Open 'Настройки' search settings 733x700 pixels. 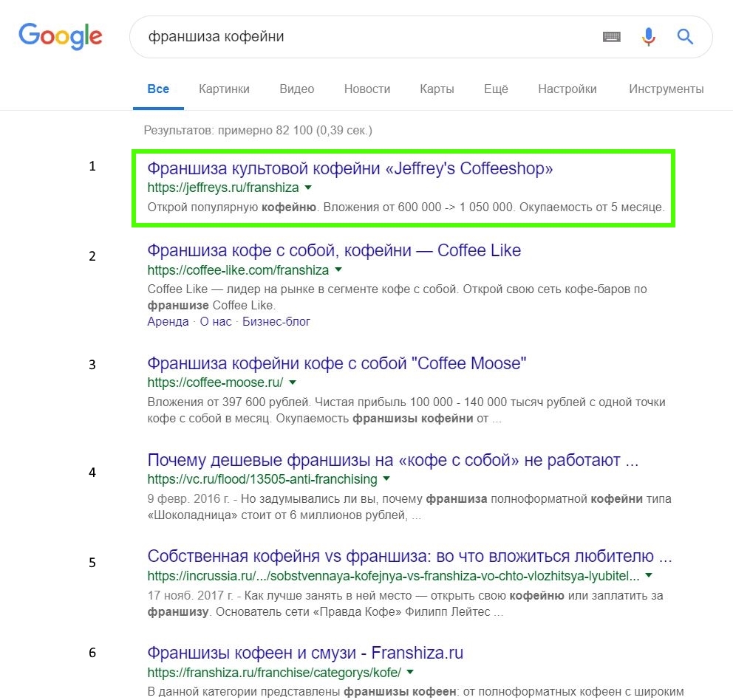[x=567, y=89]
